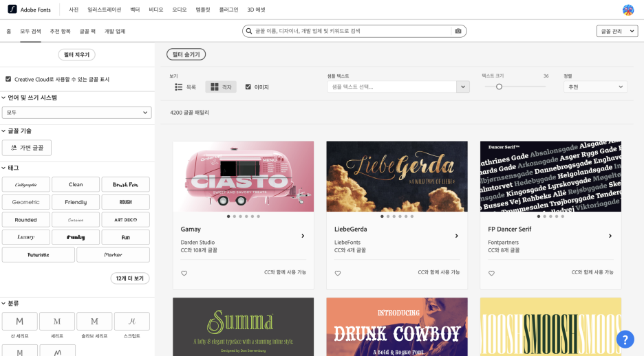644x356 pixels.
Task: Switch to grid view icon
Action: [x=215, y=87]
